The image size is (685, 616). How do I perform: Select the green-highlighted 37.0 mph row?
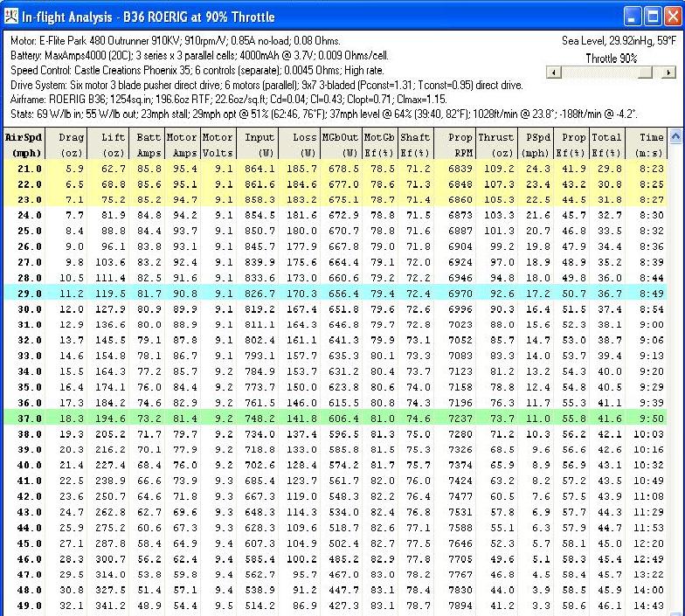332,419
